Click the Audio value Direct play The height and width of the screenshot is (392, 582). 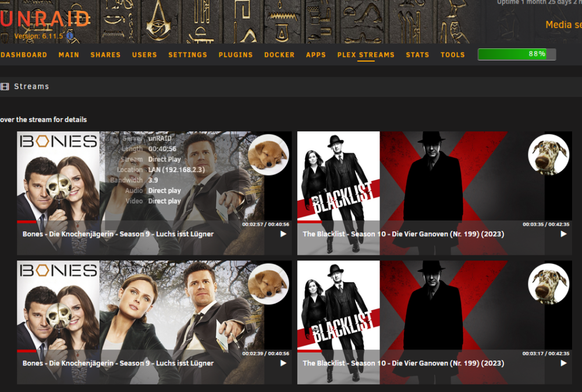pyautogui.click(x=165, y=191)
